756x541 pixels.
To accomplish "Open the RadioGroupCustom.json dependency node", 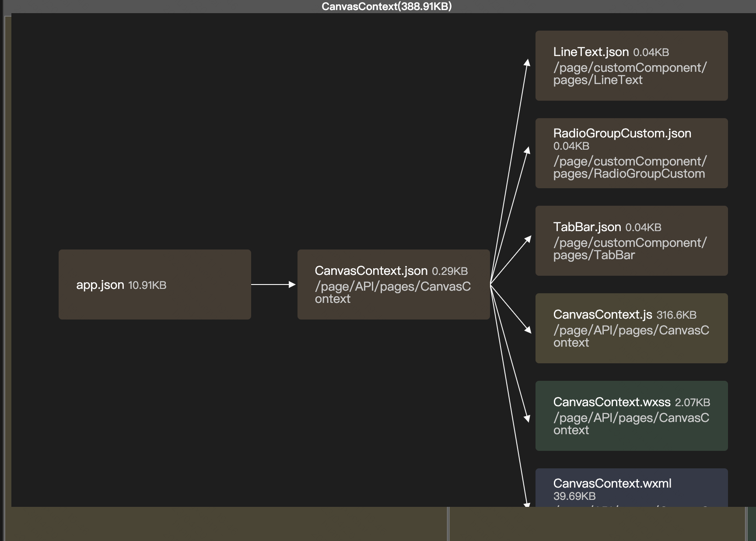I will click(x=632, y=153).
